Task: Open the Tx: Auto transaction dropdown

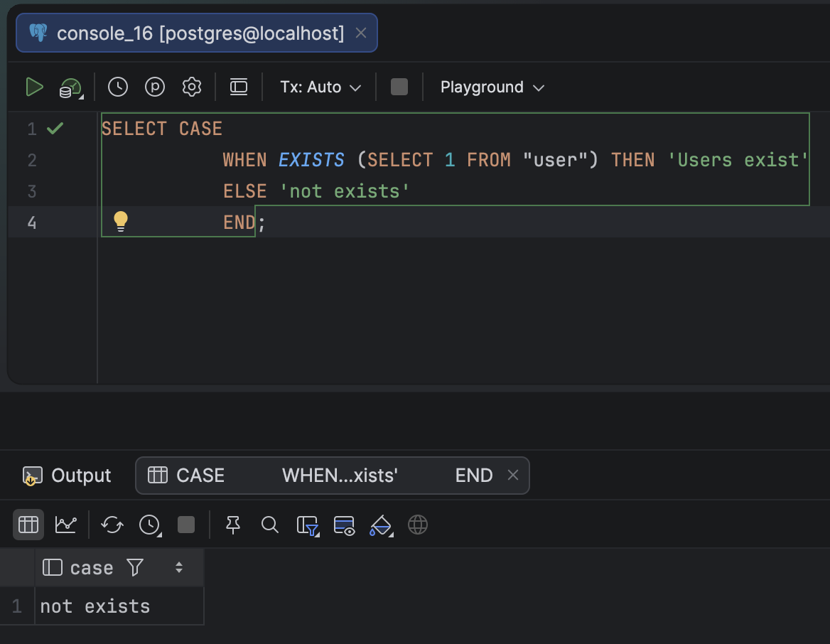Action: (320, 87)
